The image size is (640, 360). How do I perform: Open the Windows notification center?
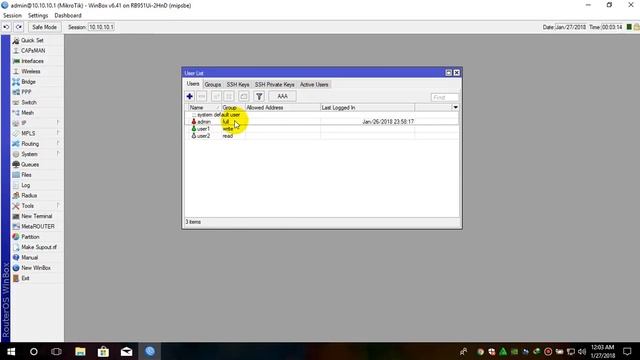click(x=627, y=351)
